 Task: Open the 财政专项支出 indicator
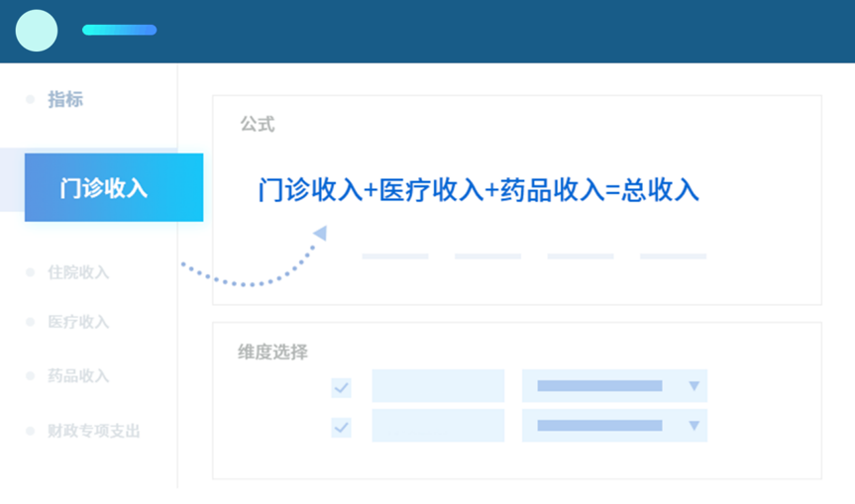93,431
